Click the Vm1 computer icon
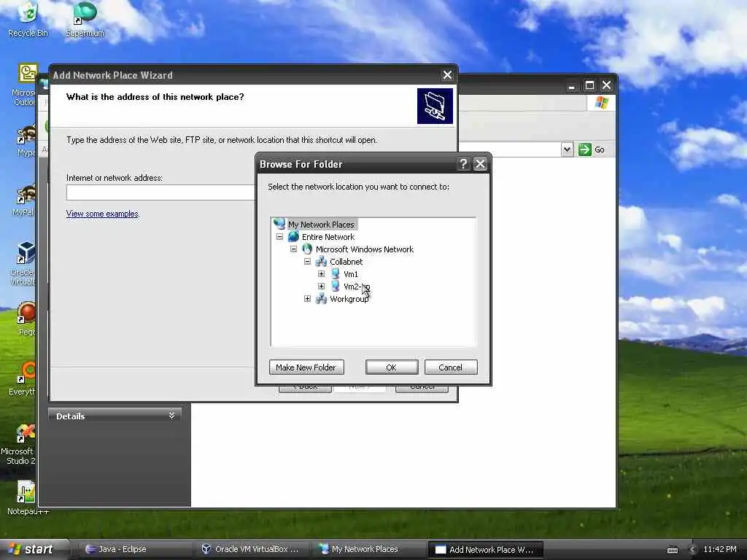The width and height of the screenshot is (747, 560). click(336, 274)
